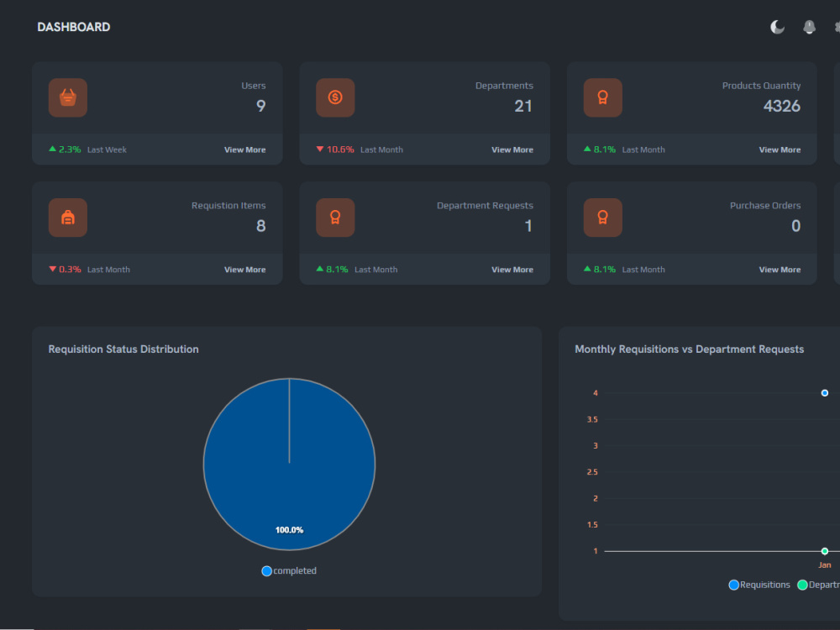
Task: Click the Last Week label on Users card
Action: pos(107,150)
